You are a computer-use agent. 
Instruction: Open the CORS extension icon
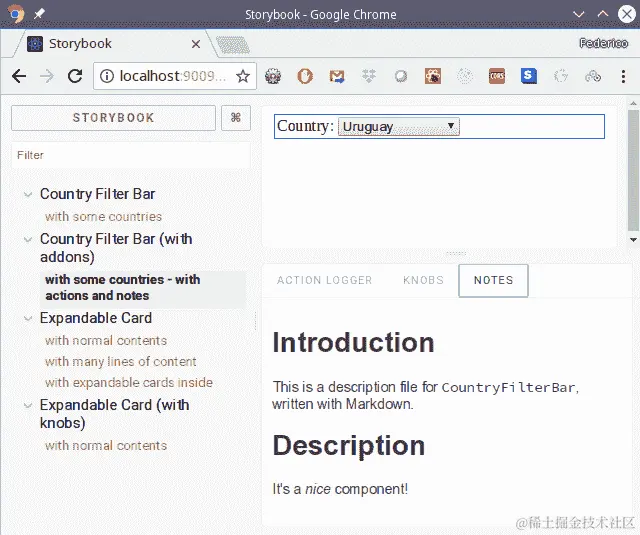point(497,76)
